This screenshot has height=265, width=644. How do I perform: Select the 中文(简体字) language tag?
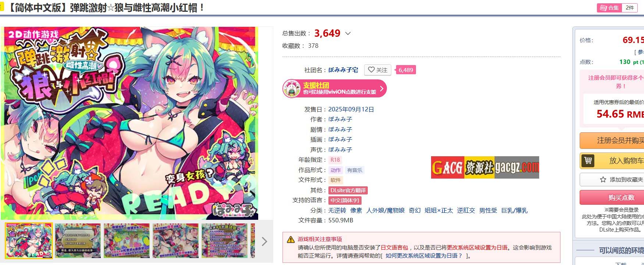(345, 200)
